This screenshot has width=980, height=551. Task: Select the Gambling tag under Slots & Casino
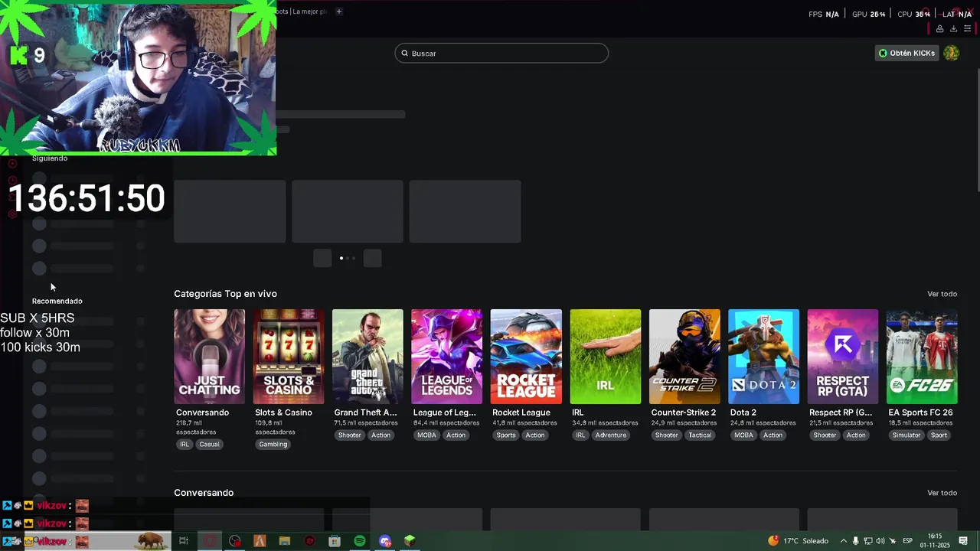click(273, 445)
